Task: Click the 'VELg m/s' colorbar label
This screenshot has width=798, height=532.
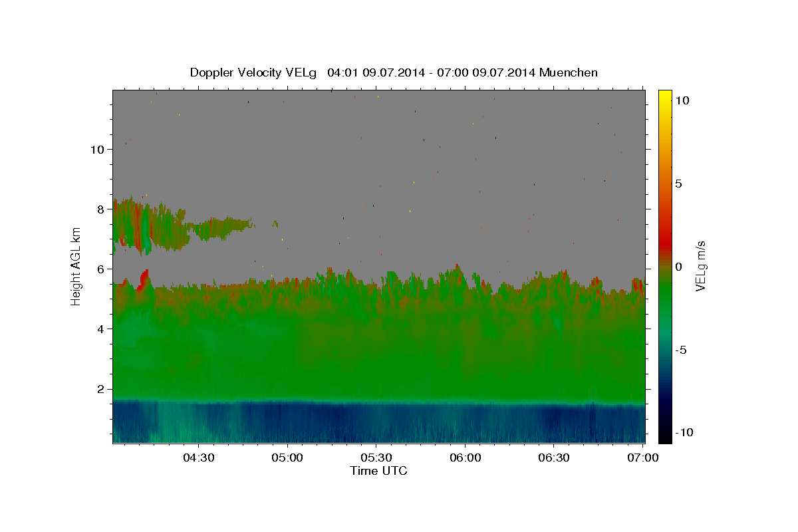Action: [x=700, y=266]
